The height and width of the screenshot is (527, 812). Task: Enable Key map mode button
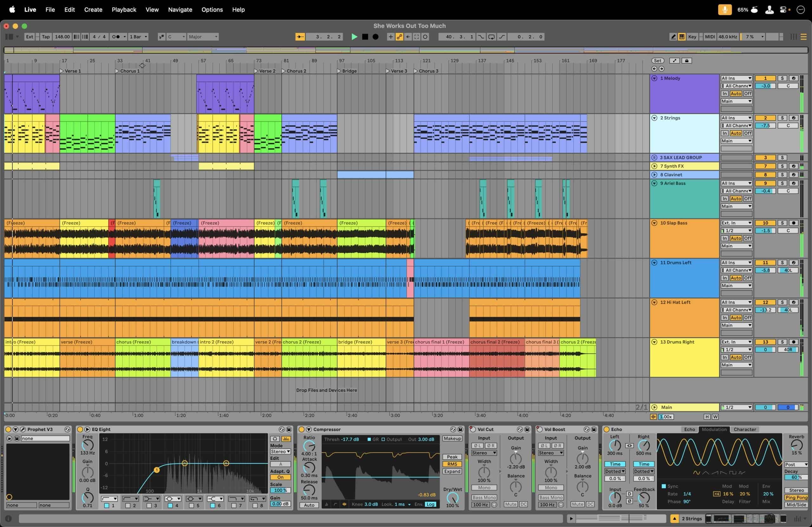tap(692, 37)
